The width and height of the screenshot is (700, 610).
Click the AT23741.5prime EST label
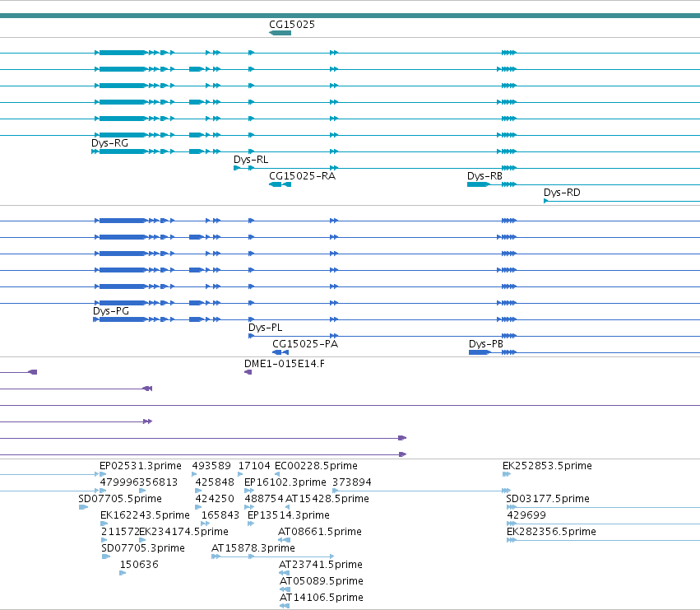click(x=321, y=565)
